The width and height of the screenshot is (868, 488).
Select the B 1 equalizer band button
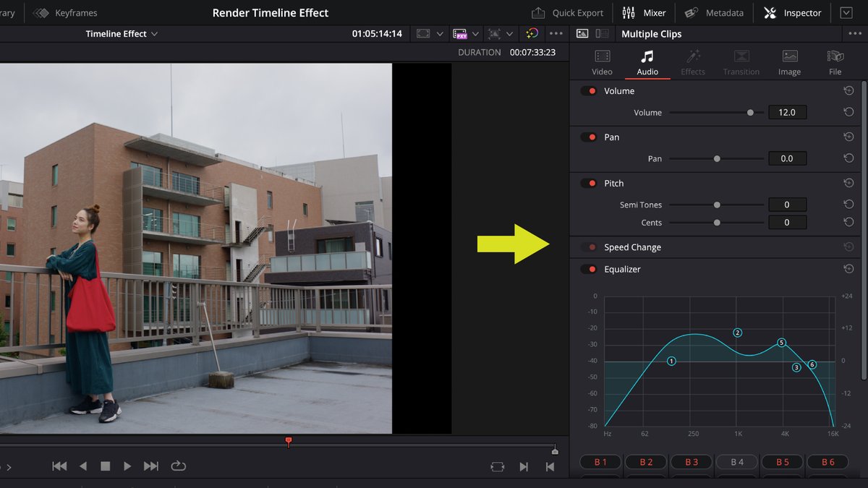(600, 461)
